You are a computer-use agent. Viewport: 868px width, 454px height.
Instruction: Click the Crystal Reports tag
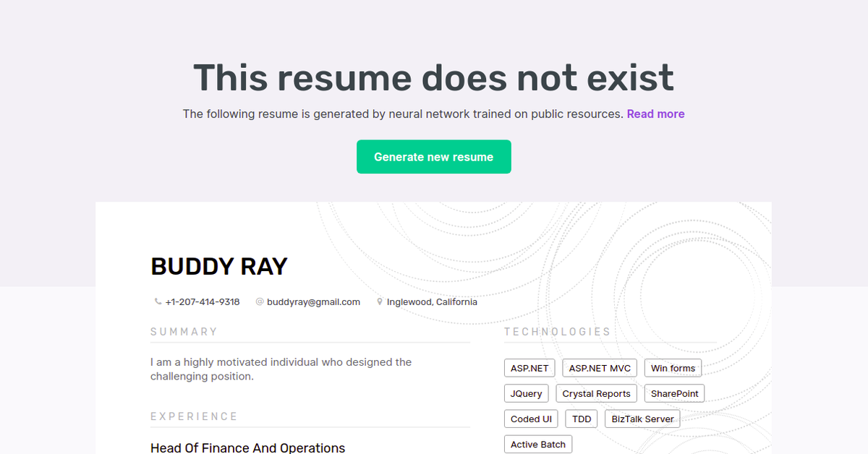(597, 394)
